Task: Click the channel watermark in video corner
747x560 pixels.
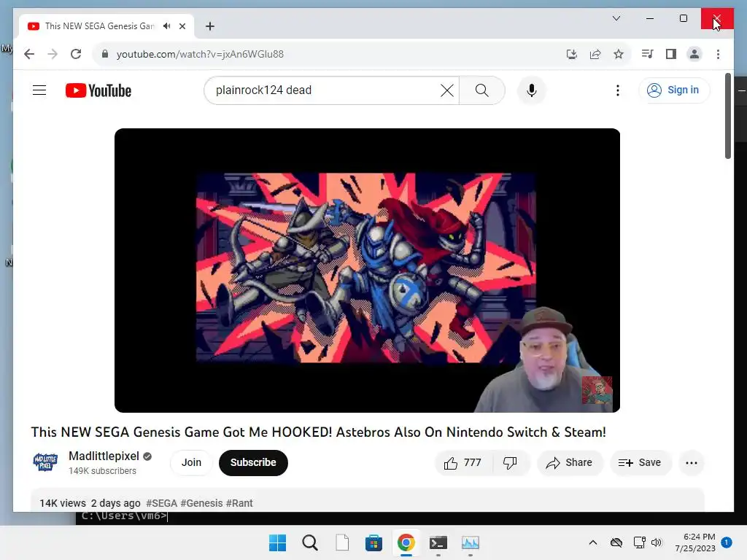Action: click(597, 390)
